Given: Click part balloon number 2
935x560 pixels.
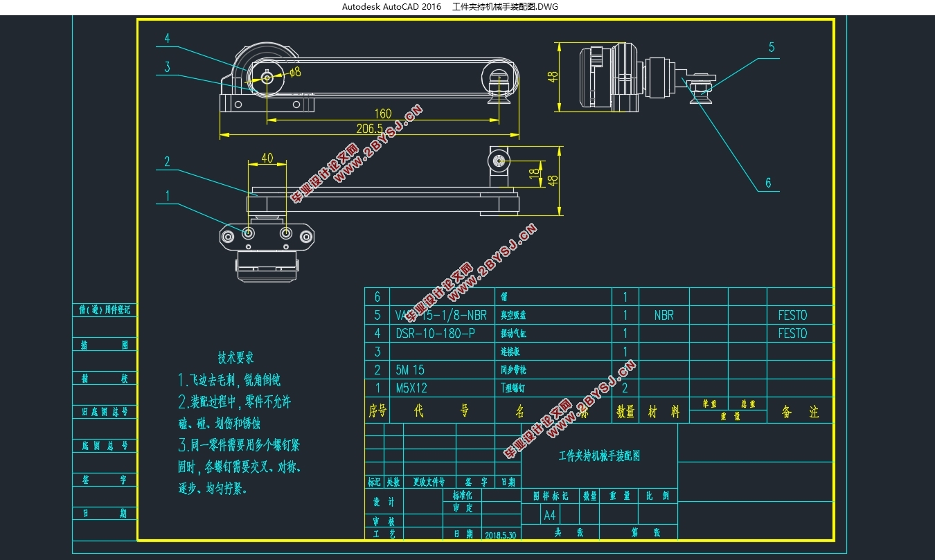Looking at the screenshot, I should (x=167, y=162).
